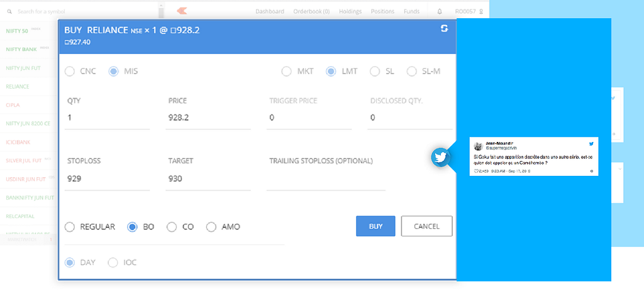
Task: Go to Positions page
Action: pos(382,11)
